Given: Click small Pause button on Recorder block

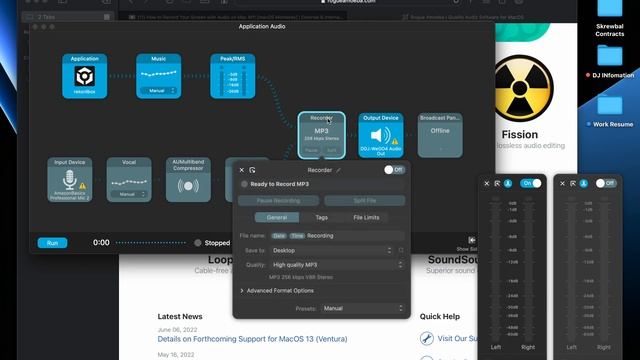Looking at the screenshot, I should pos(311,150).
